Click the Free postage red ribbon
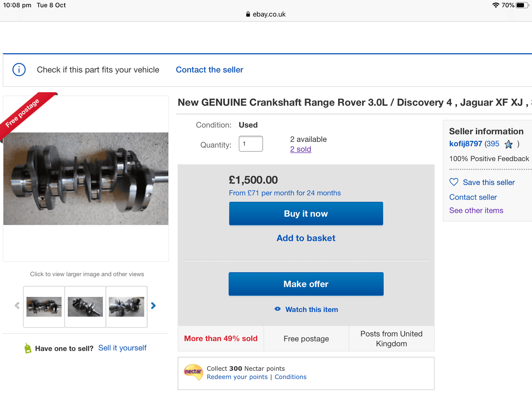532x399 pixels. click(x=23, y=112)
